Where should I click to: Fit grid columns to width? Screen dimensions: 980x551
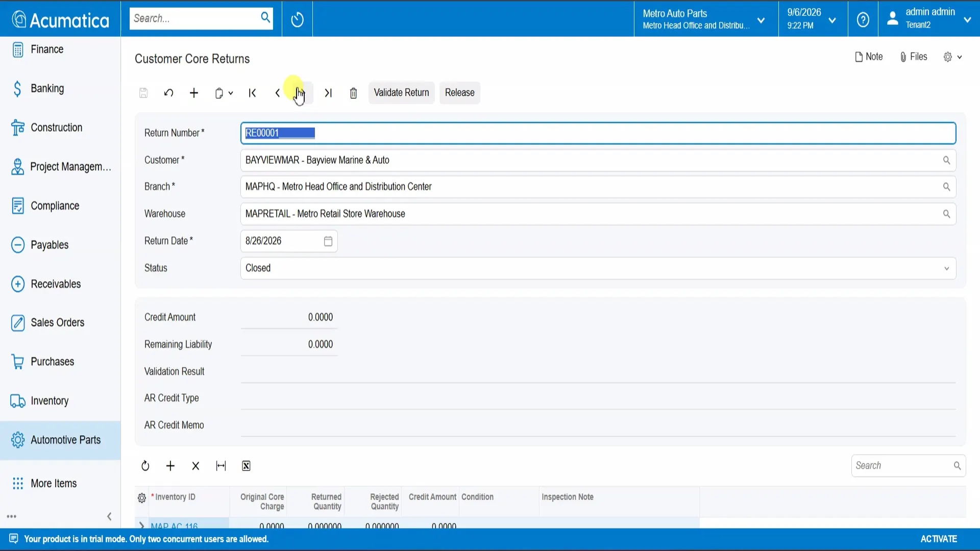tap(221, 466)
